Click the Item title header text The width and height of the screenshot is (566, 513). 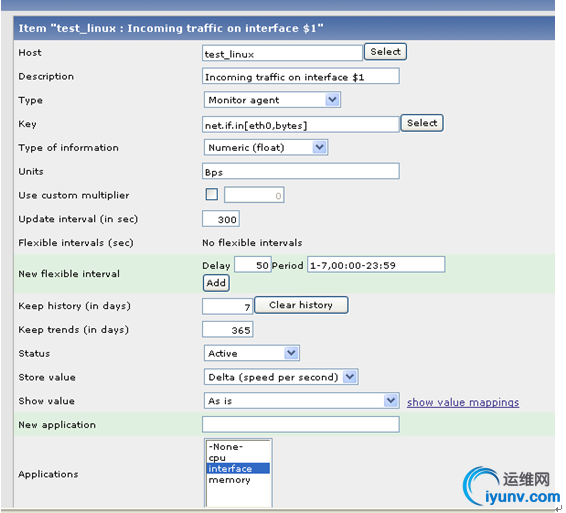point(171,28)
